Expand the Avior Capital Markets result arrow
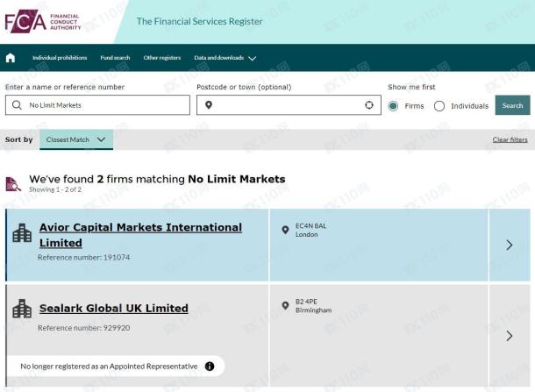The width and height of the screenshot is (535, 392). pyautogui.click(x=510, y=246)
